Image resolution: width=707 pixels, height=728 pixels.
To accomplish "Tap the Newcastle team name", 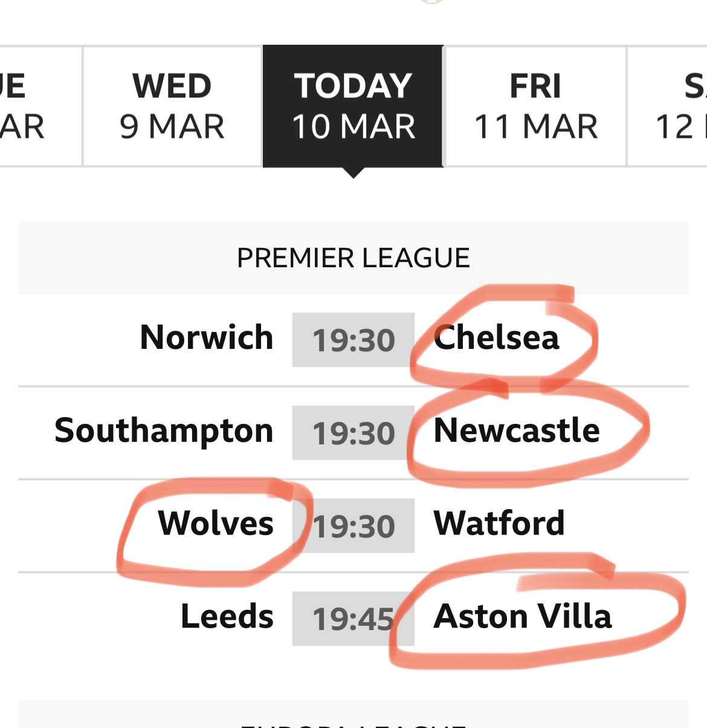I will click(x=517, y=431).
